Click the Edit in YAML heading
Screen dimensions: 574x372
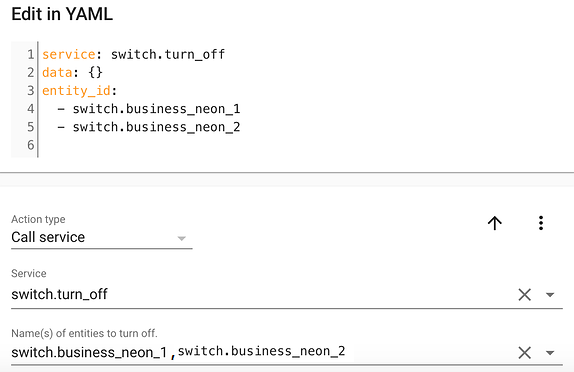point(62,14)
